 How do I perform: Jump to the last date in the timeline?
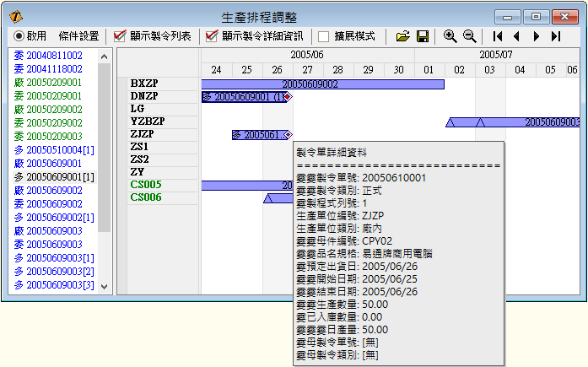[x=556, y=36]
